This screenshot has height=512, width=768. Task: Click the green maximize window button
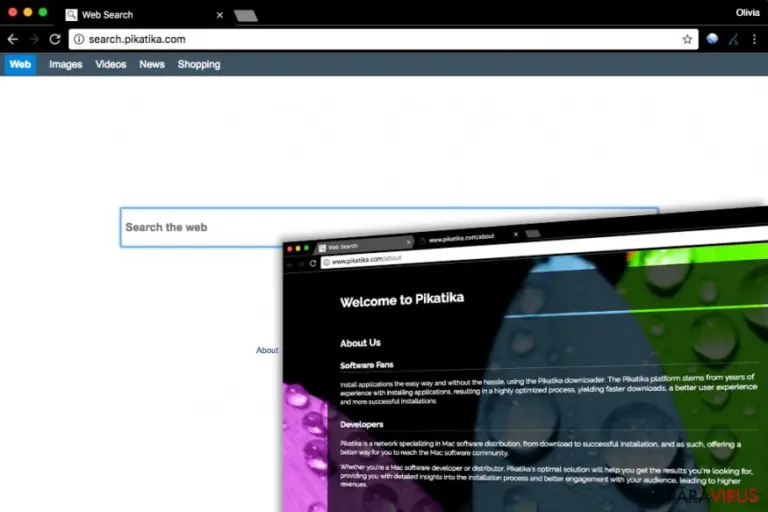coord(43,12)
